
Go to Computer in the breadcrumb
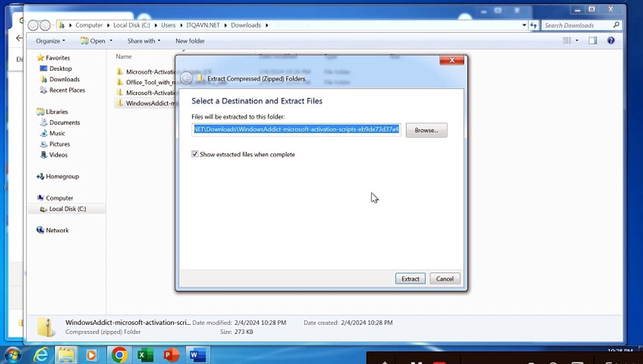point(89,25)
